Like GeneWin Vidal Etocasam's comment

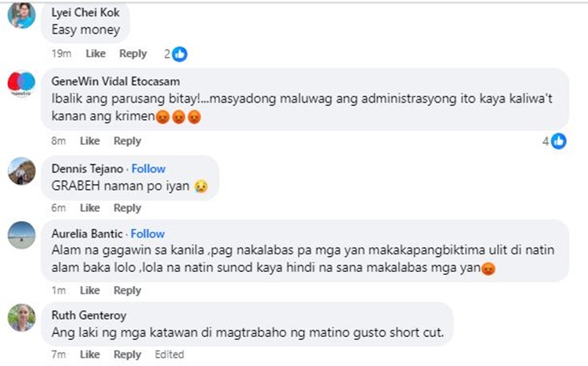click(x=89, y=141)
